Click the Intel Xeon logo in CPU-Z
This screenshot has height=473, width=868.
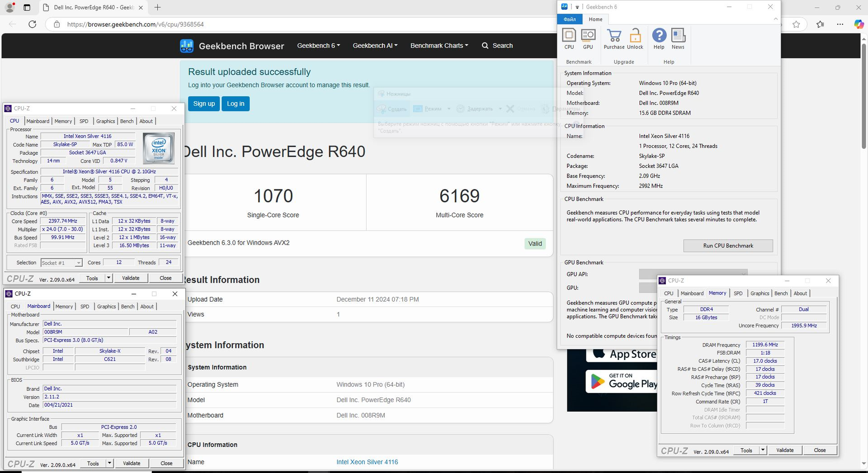[x=158, y=148]
